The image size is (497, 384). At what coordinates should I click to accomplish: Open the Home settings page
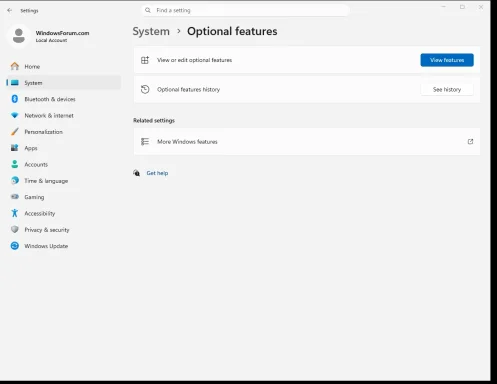pyautogui.click(x=63, y=66)
